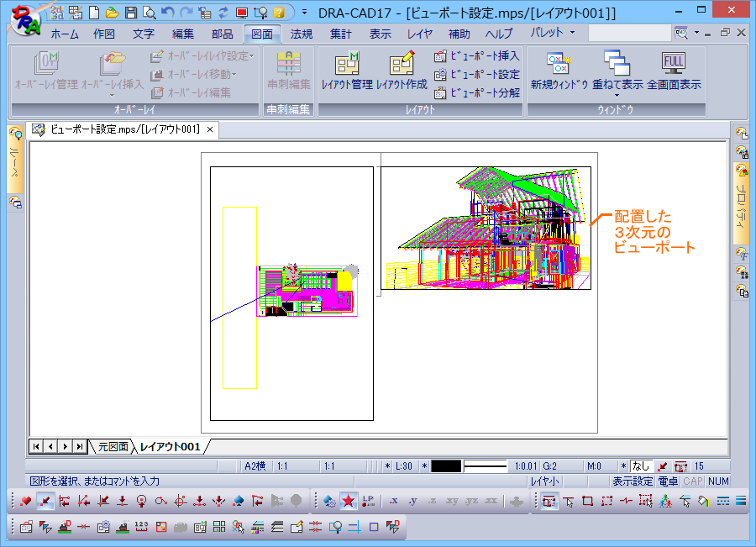Click ビューポート挿入 (insert viewport)

tap(476, 56)
